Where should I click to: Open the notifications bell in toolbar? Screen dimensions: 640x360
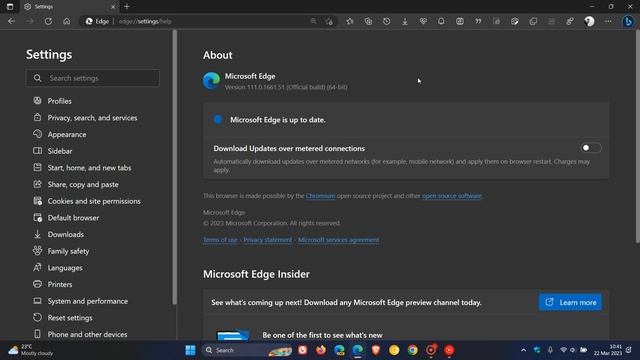(x=441, y=21)
